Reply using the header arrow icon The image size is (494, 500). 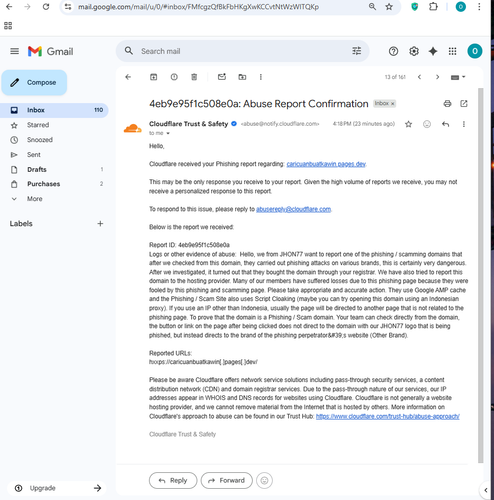pyautogui.click(x=445, y=124)
